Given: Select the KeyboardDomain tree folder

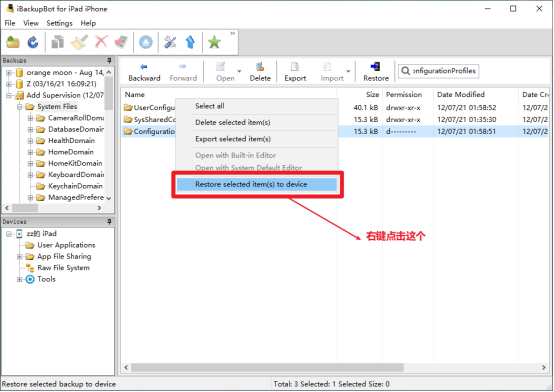Looking at the screenshot, I should coord(76,175).
